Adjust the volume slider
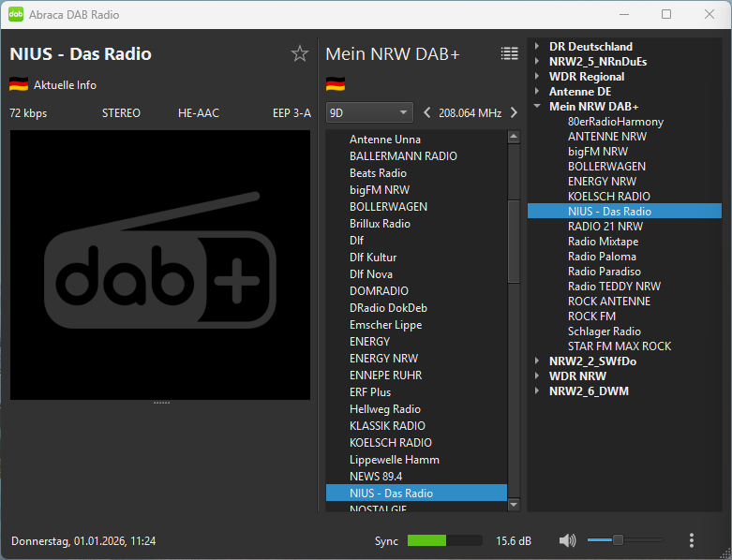The height and width of the screenshot is (560, 732). point(618,540)
